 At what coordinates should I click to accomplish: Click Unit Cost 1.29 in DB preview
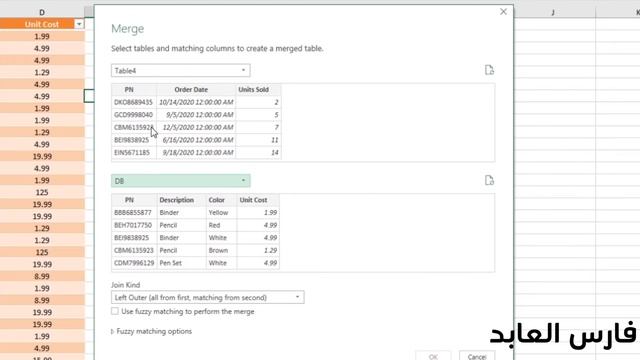tap(258, 251)
